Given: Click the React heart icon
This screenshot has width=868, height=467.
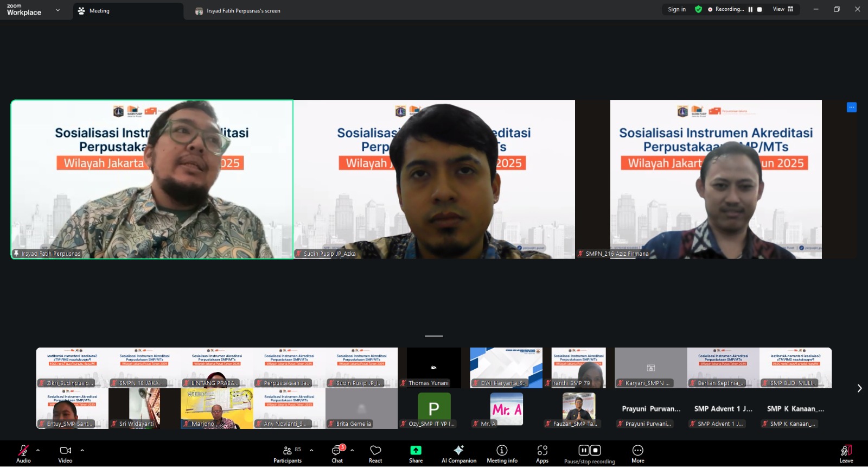Looking at the screenshot, I should click(x=375, y=453).
